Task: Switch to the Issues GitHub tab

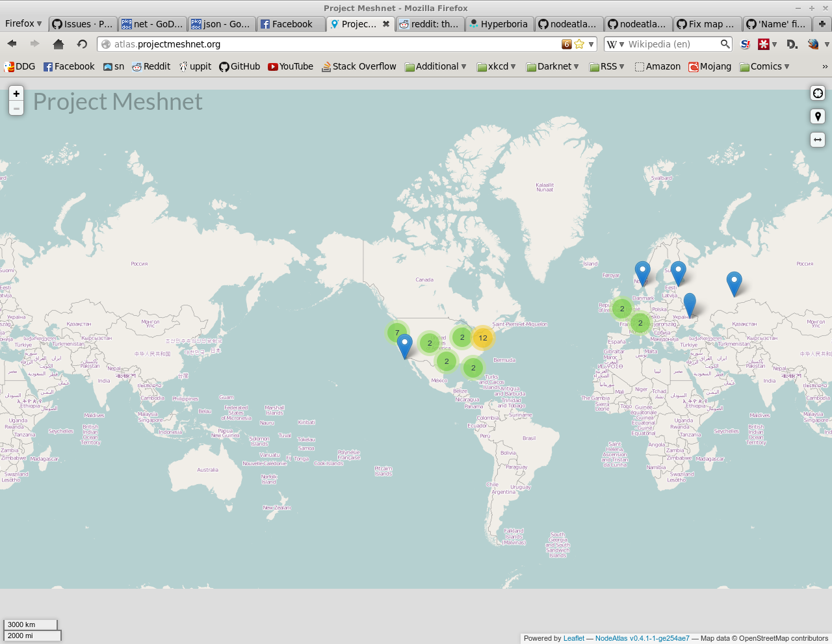Action: pyautogui.click(x=83, y=24)
